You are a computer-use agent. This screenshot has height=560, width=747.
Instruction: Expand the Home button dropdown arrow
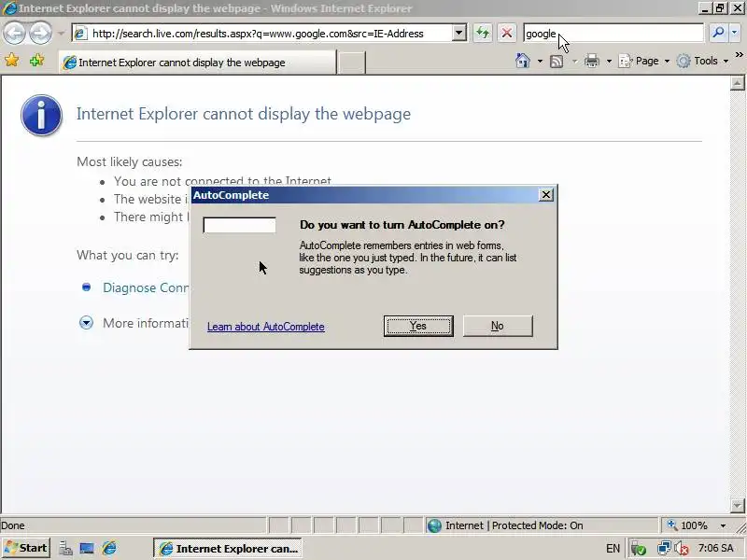click(540, 61)
